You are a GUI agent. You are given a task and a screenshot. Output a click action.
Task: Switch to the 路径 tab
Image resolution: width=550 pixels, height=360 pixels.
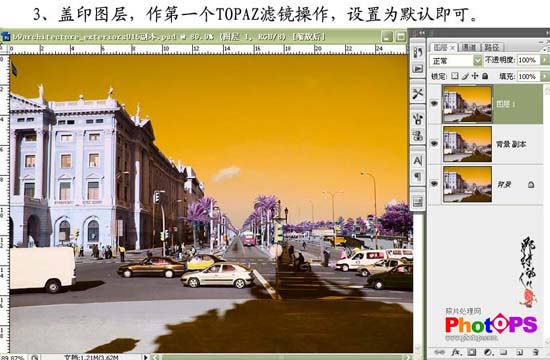click(x=491, y=47)
